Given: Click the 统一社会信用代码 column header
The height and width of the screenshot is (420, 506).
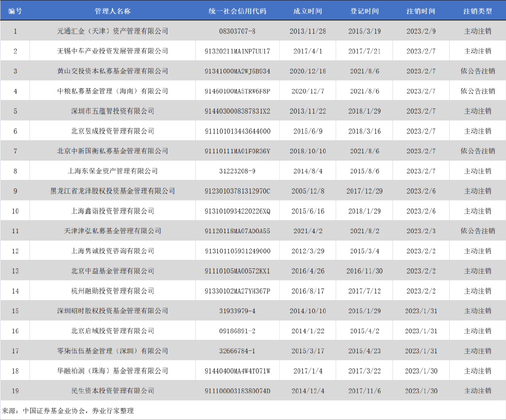Looking at the screenshot, I should pyautogui.click(x=237, y=11).
